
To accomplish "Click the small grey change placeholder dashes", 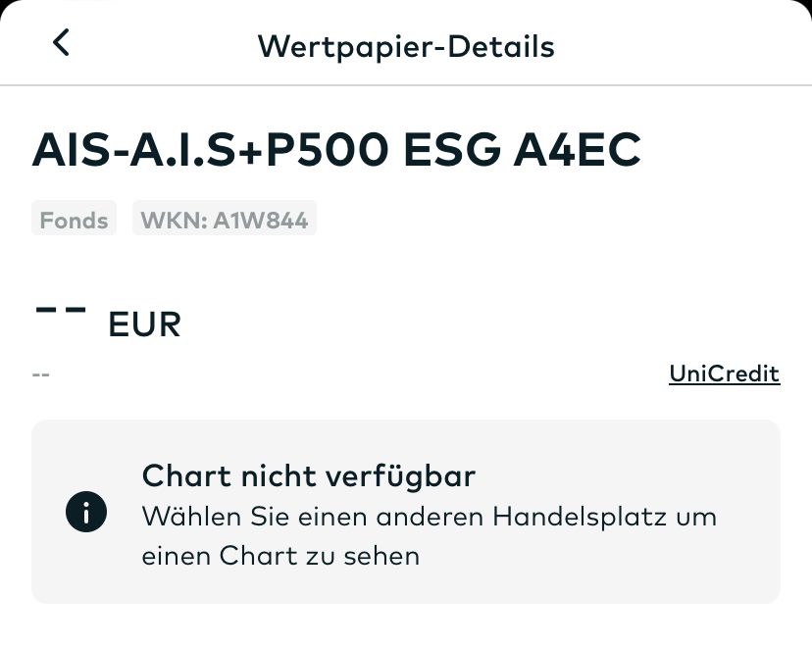I will [x=41, y=374].
